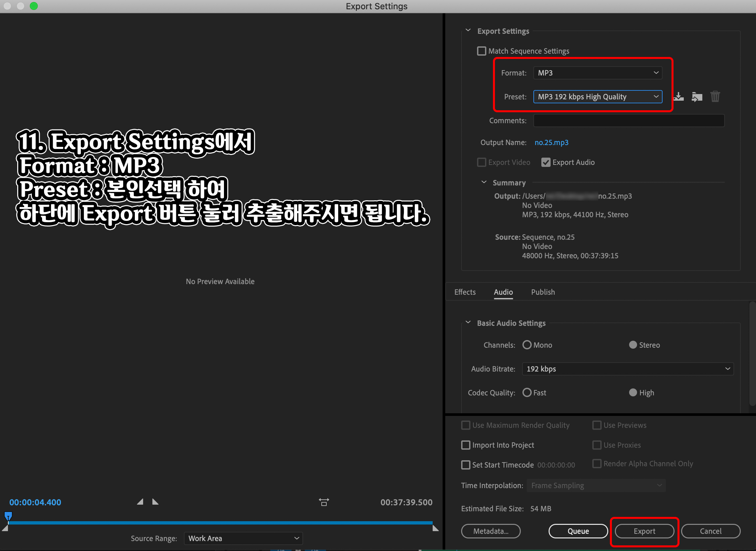Select the Mono channel radio button
Screen dimensions: 756x551
point(527,345)
